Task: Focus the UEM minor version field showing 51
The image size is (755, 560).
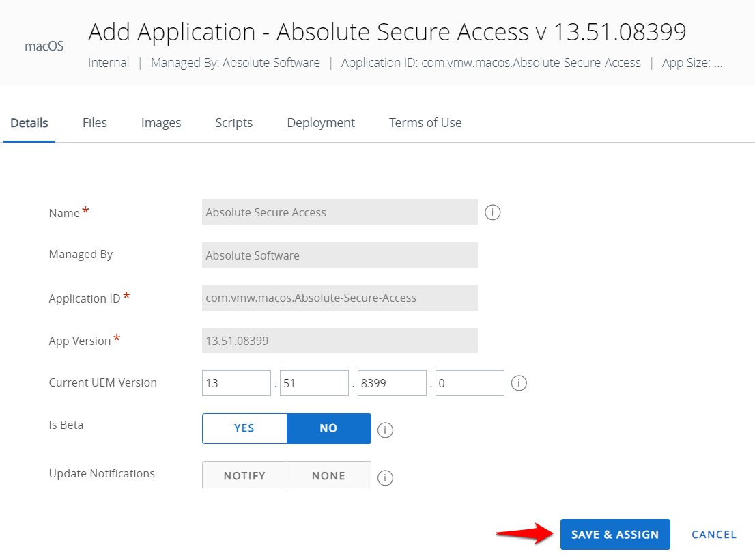Action: tap(314, 383)
